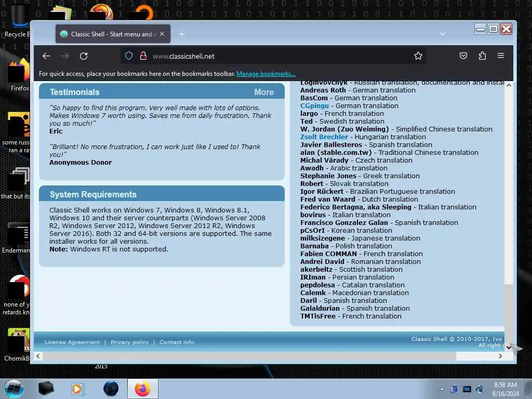Click scroll down arrow of page scrollbar

click(x=509, y=347)
